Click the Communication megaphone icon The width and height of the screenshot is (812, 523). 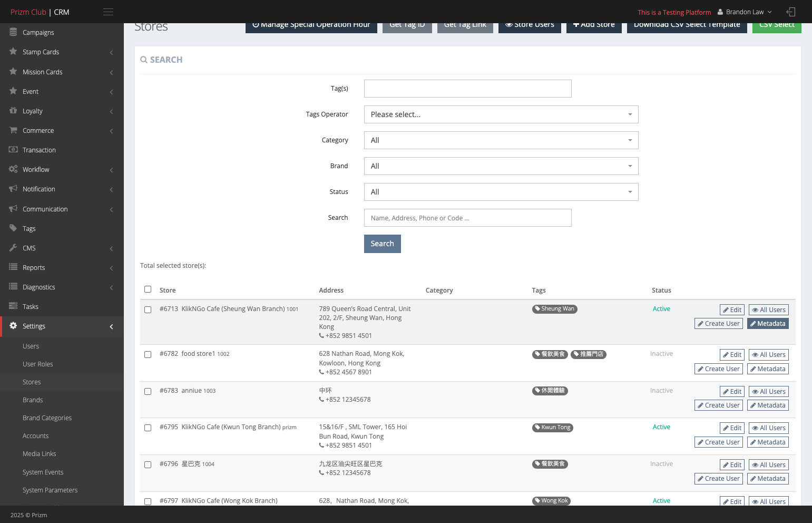13,209
